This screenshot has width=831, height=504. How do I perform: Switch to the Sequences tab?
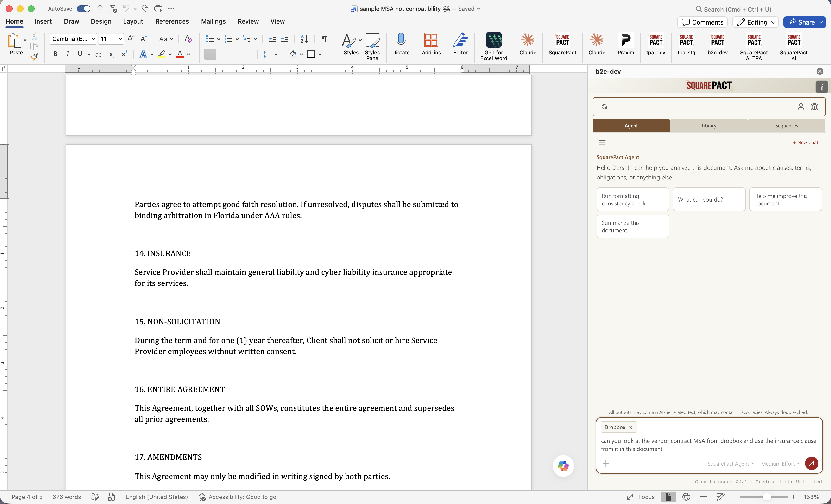pos(787,125)
